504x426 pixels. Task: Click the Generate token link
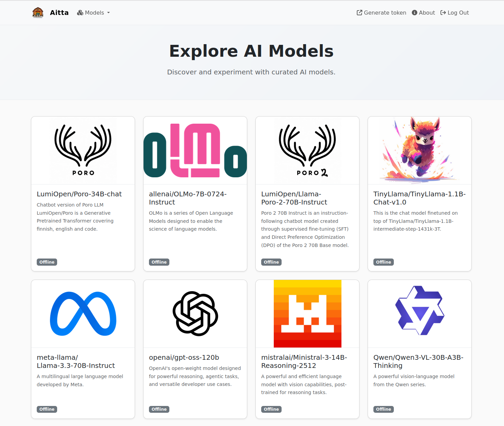(x=381, y=13)
